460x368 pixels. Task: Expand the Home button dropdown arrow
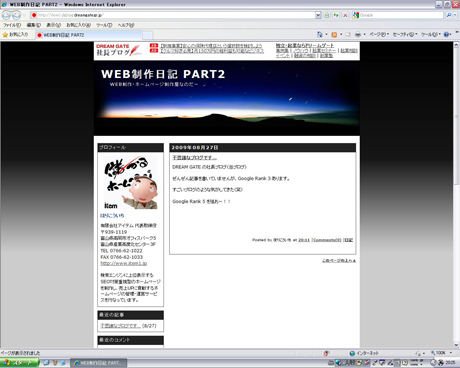point(326,34)
